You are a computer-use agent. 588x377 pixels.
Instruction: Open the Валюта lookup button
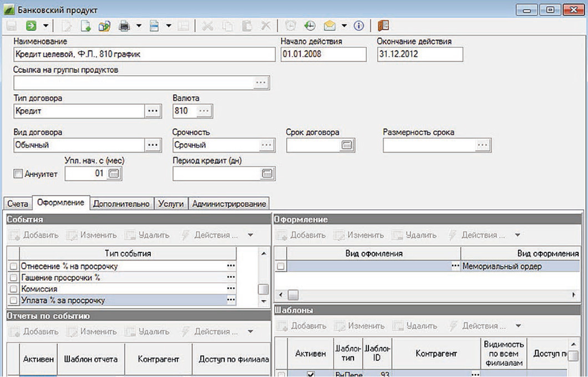204,111
